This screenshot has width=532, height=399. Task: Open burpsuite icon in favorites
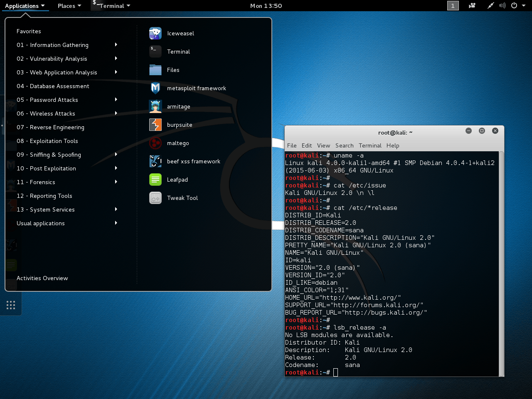(x=155, y=125)
